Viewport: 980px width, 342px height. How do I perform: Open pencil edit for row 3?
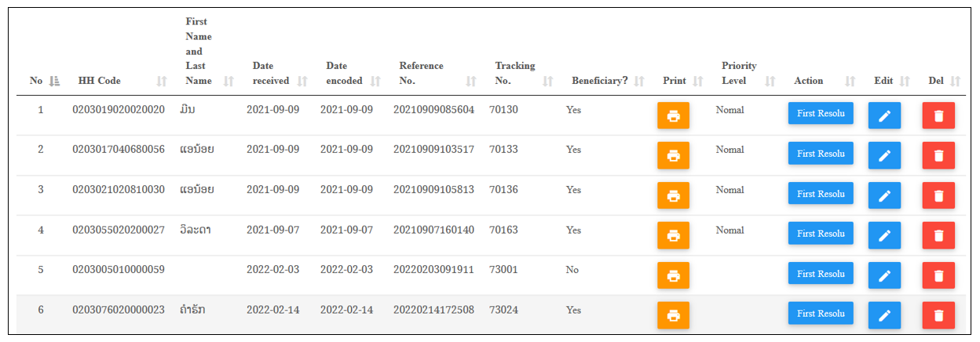click(x=884, y=195)
